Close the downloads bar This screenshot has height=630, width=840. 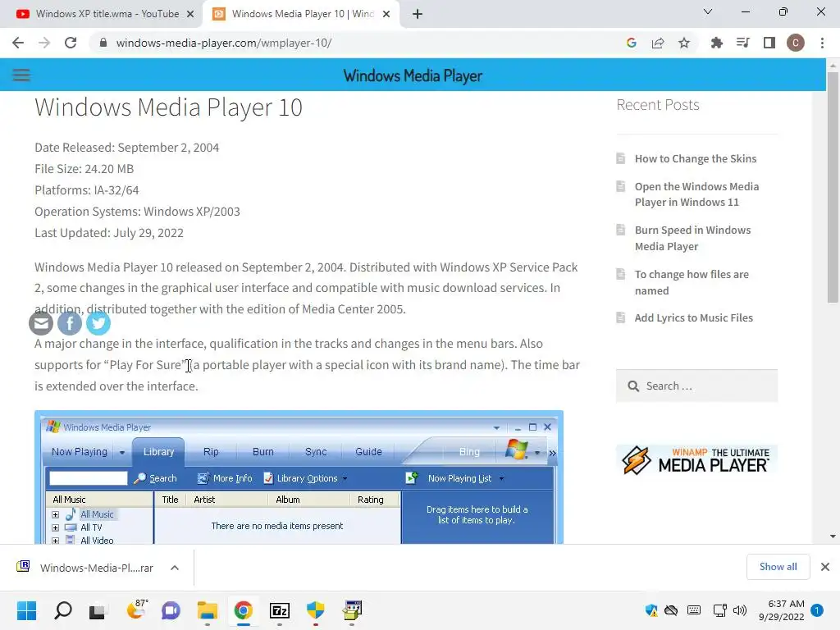(x=825, y=567)
